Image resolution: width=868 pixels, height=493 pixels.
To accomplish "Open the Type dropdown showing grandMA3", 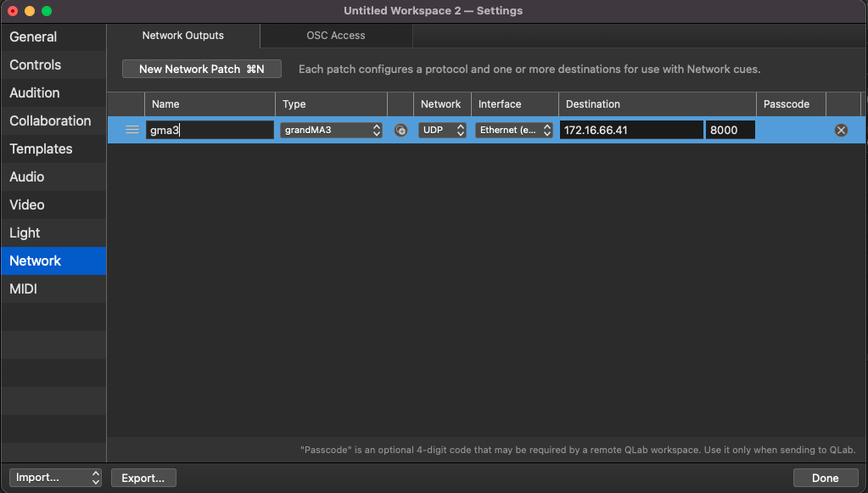I will click(x=331, y=130).
